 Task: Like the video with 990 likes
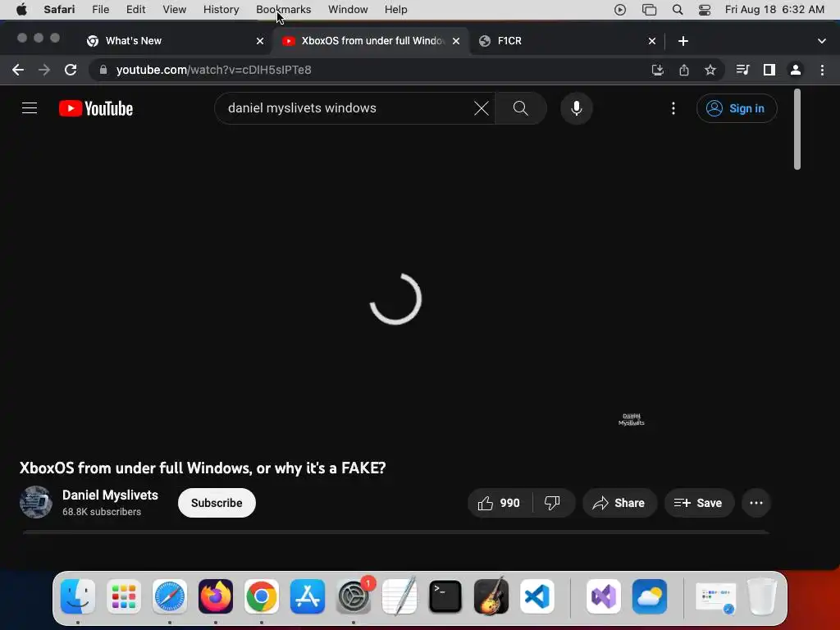pos(500,503)
